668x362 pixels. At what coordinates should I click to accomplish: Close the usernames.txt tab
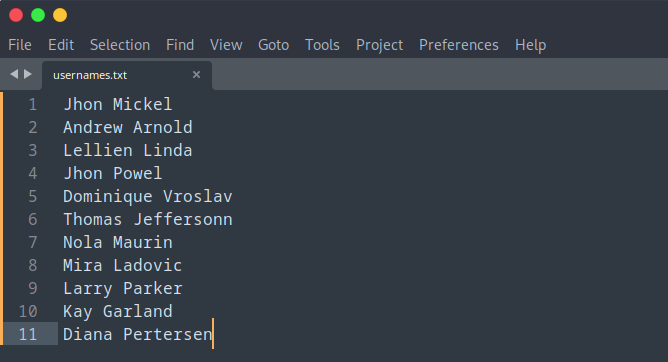196,75
